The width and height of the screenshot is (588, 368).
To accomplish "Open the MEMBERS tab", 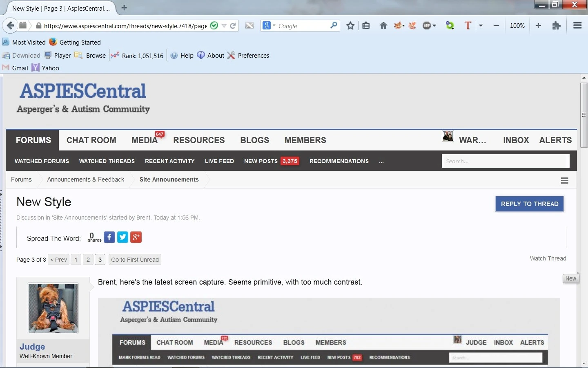I will [x=305, y=140].
